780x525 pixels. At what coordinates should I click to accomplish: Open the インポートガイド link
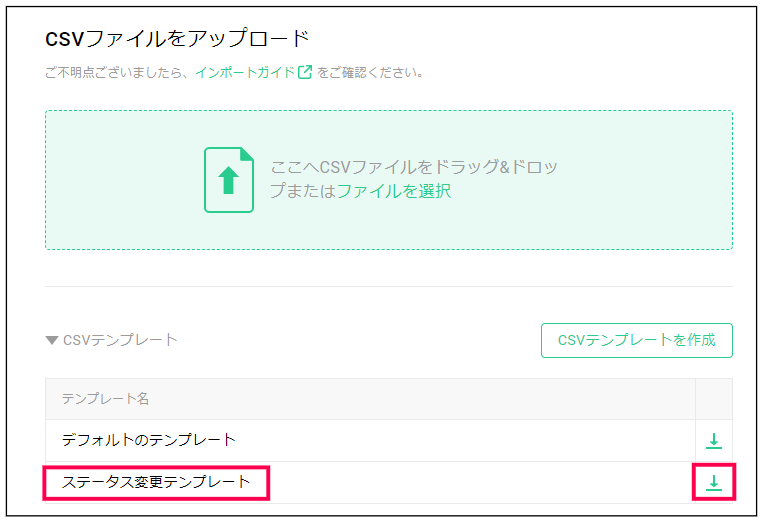pos(245,73)
